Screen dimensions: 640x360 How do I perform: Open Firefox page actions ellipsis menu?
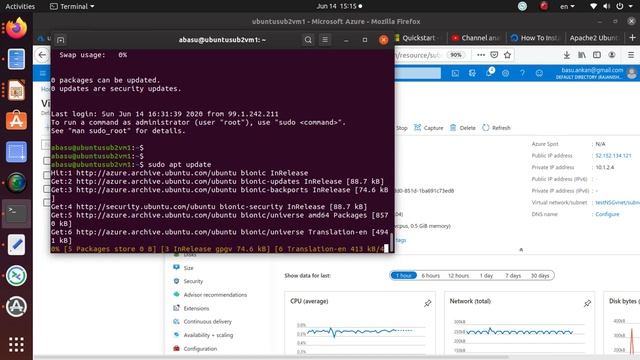(x=481, y=55)
